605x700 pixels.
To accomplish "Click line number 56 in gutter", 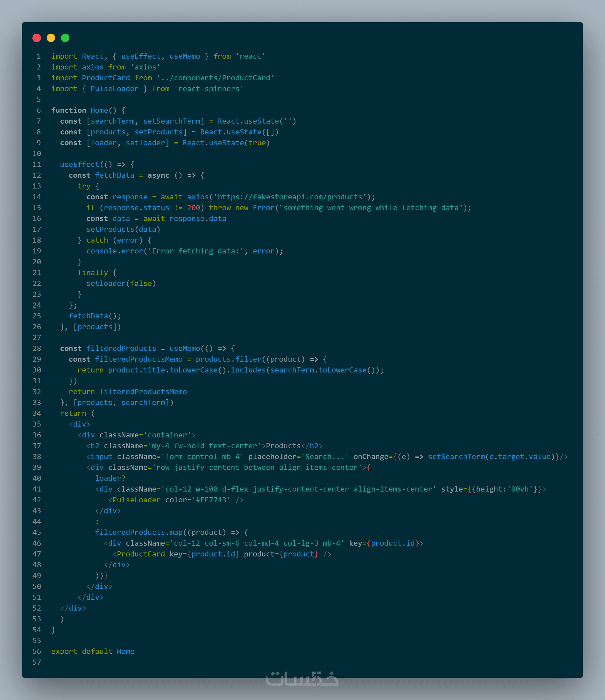I will coord(37,651).
